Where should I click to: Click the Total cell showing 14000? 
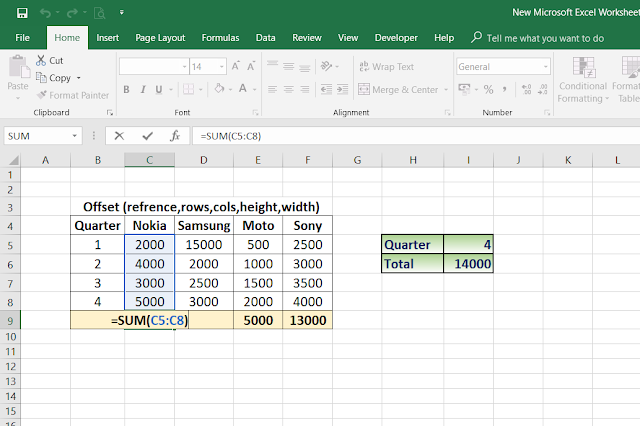pos(468,264)
